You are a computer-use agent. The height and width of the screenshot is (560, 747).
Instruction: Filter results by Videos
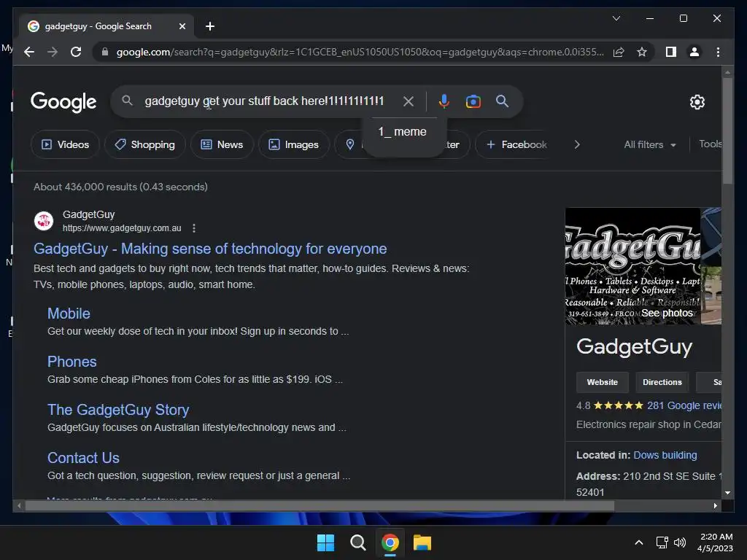click(65, 144)
